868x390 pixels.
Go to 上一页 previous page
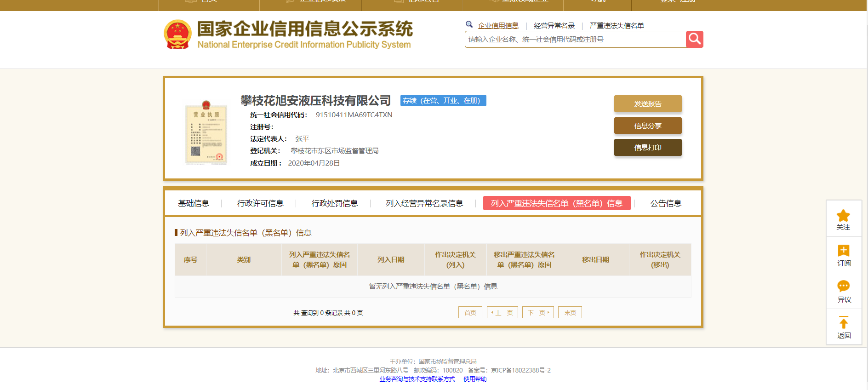(x=503, y=312)
